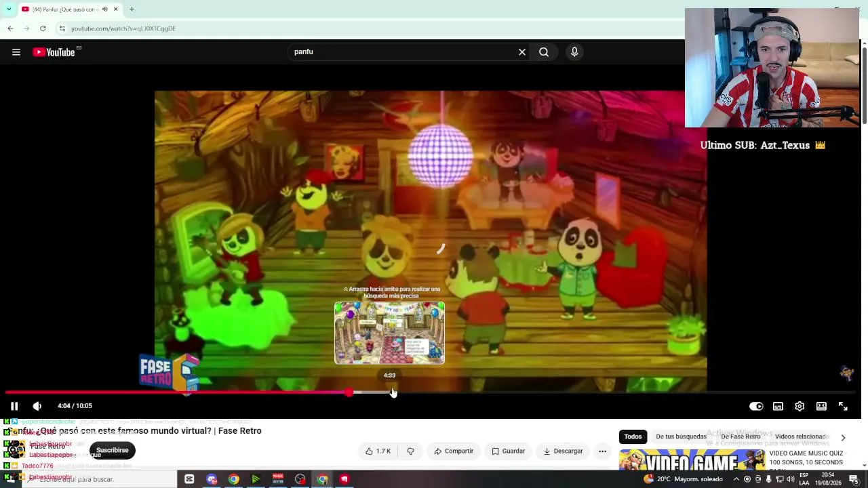Submit search with magnifying glass button
868x488 pixels.
pos(544,52)
